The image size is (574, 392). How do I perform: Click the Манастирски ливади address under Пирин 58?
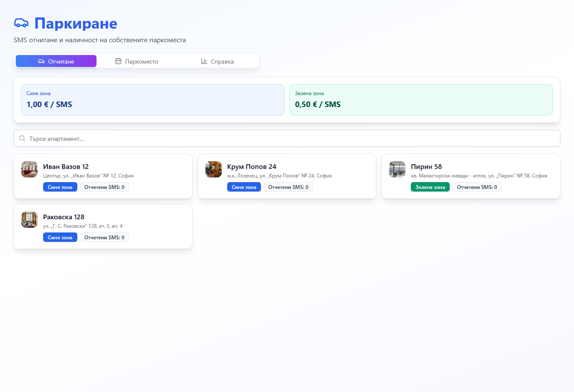[479, 176]
